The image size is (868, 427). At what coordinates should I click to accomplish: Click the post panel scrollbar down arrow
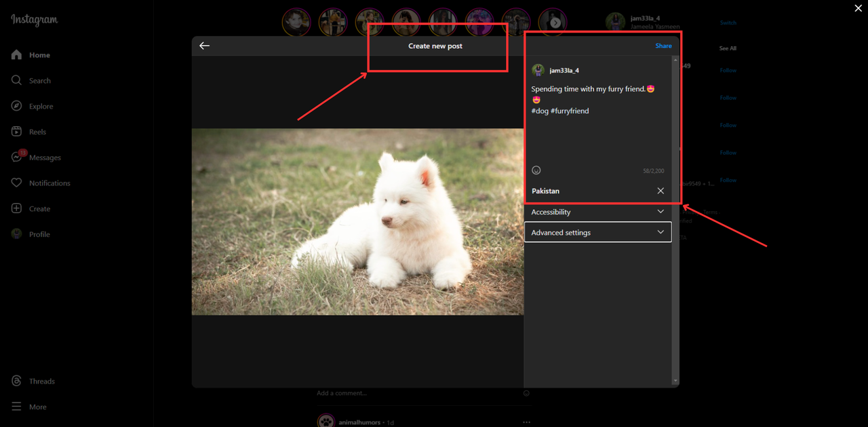(x=675, y=381)
